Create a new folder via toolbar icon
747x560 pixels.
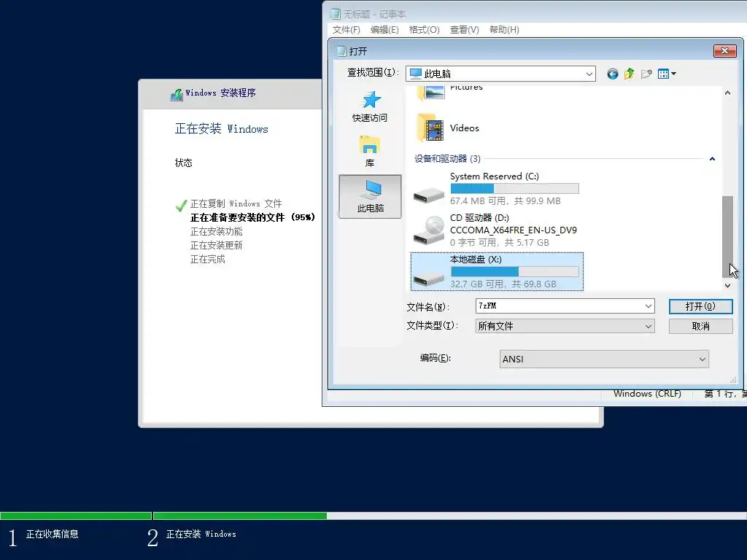[646, 74]
